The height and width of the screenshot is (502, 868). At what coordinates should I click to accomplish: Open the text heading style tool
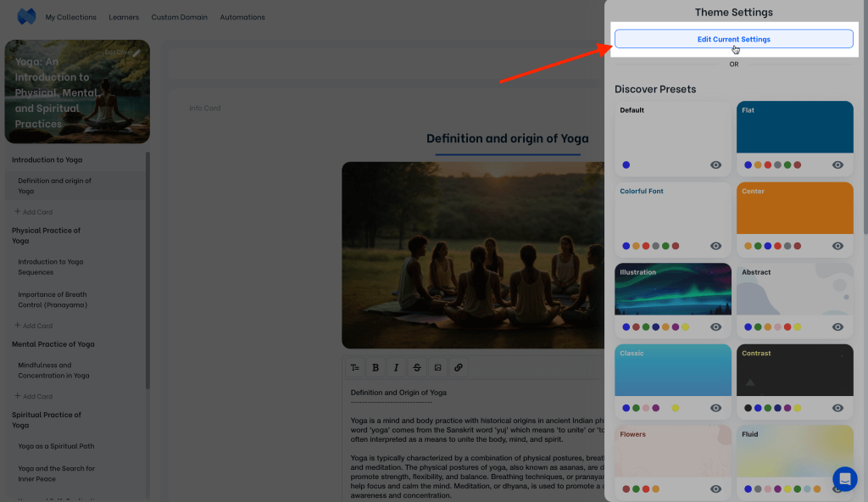point(354,367)
